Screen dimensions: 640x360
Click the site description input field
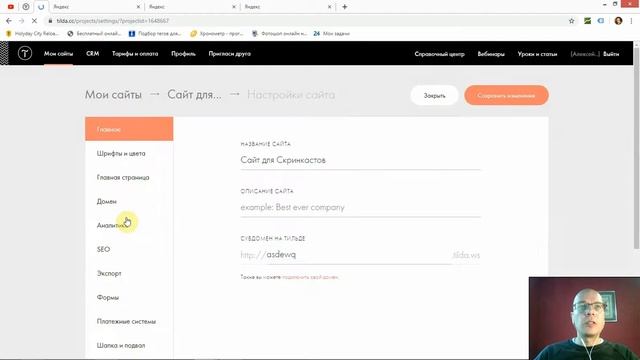pos(360,207)
